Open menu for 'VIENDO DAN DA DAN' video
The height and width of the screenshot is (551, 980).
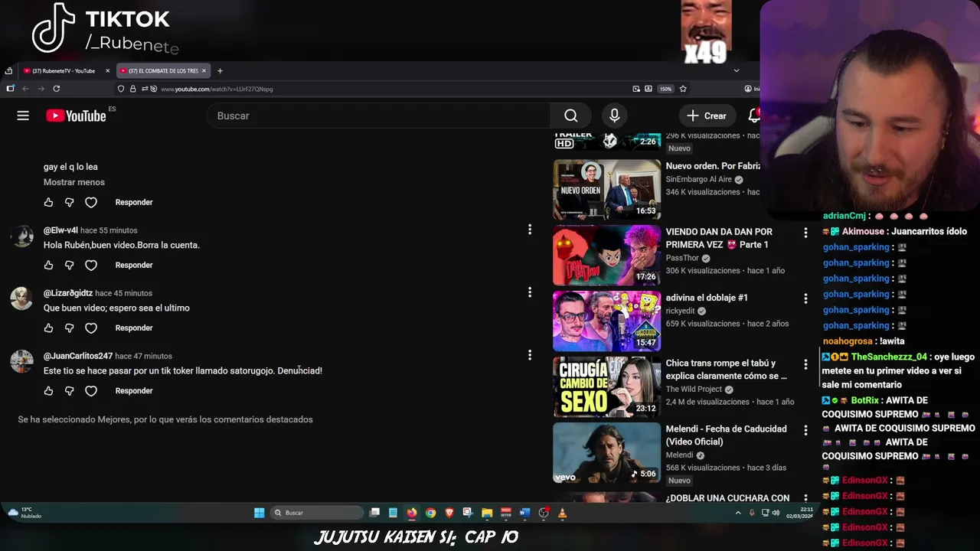[x=805, y=233]
